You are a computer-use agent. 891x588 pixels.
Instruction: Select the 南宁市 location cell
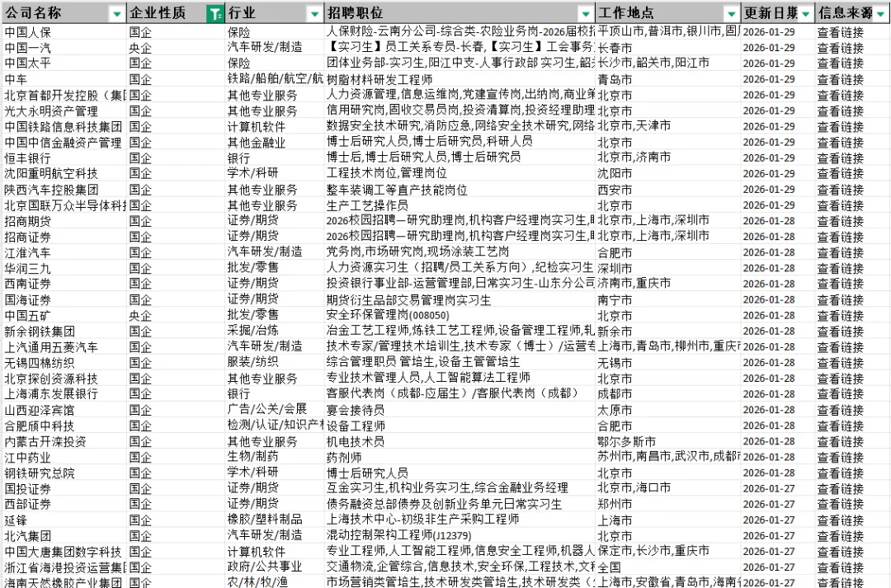pos(668,299)
